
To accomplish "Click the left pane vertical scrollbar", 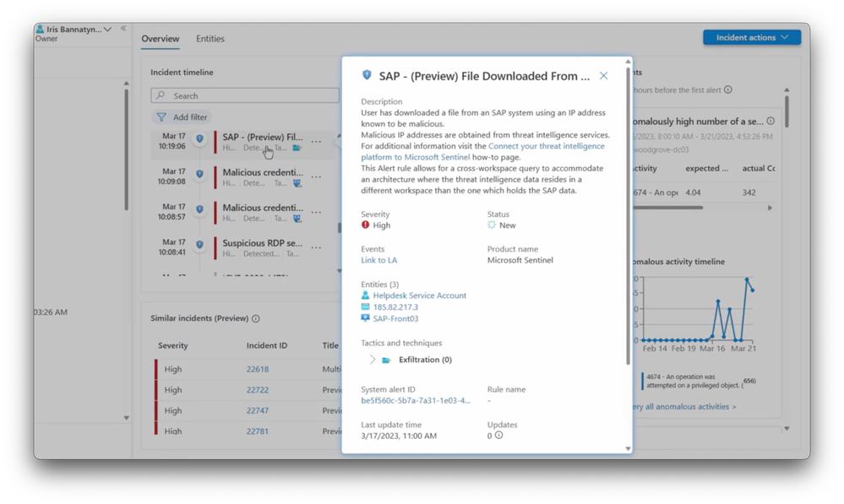I will coord(127,149).
